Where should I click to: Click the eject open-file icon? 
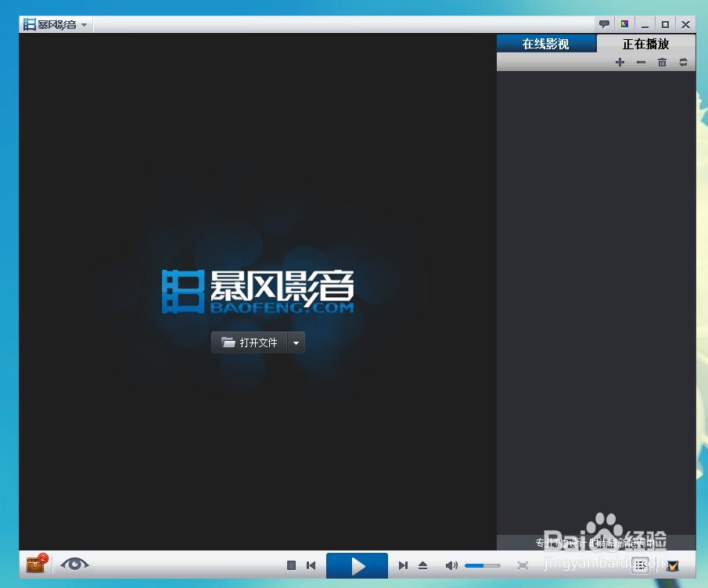(422, 565)
